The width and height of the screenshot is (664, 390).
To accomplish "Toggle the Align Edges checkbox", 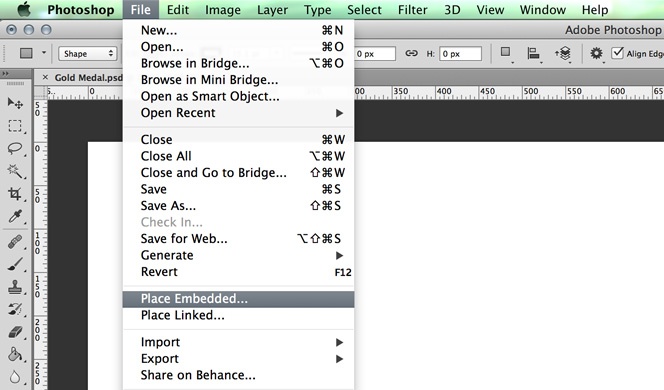I will pos(617,53).
